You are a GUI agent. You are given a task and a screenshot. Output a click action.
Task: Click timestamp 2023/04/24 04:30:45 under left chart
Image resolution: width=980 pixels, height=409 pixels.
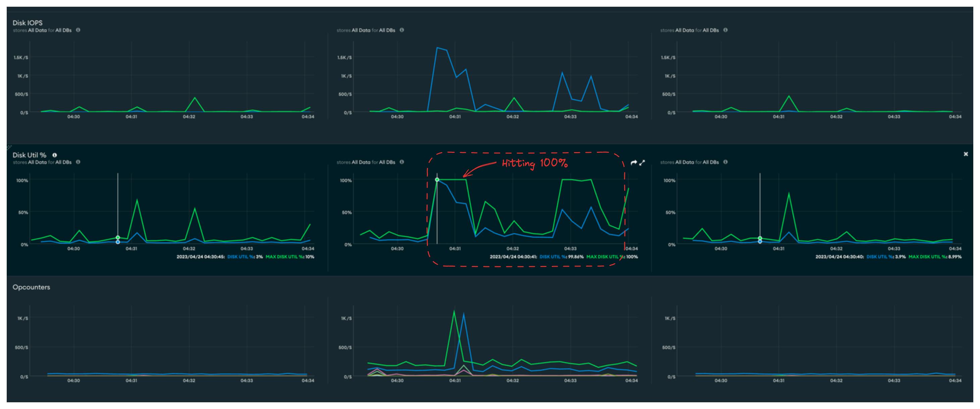[200, 257]
